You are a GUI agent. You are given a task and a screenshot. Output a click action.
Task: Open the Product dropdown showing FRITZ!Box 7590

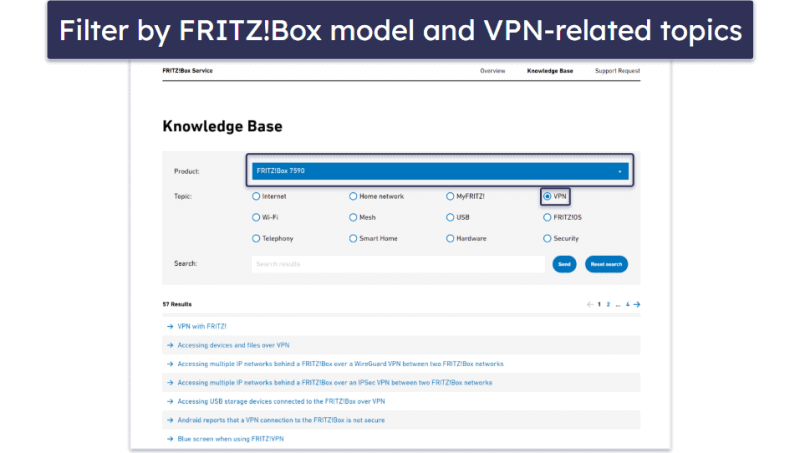[x=440, y=171]
